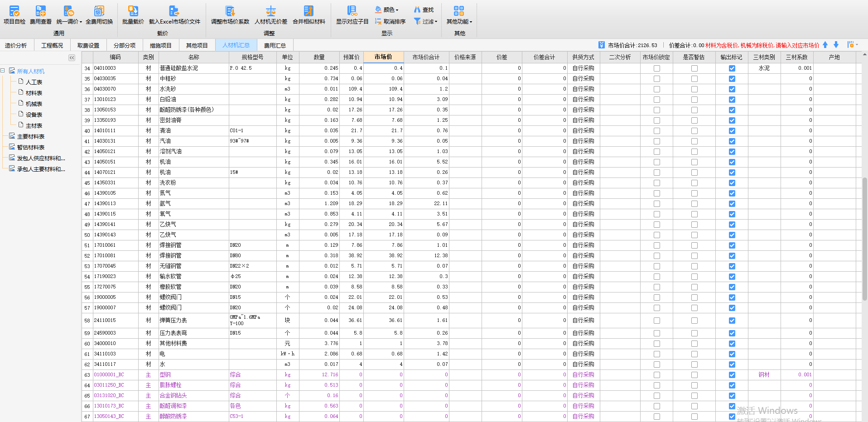Image resolution: width=868 pixels, height=422 pixels.
Task: Select row header number 50
Action: click(87, 235)
